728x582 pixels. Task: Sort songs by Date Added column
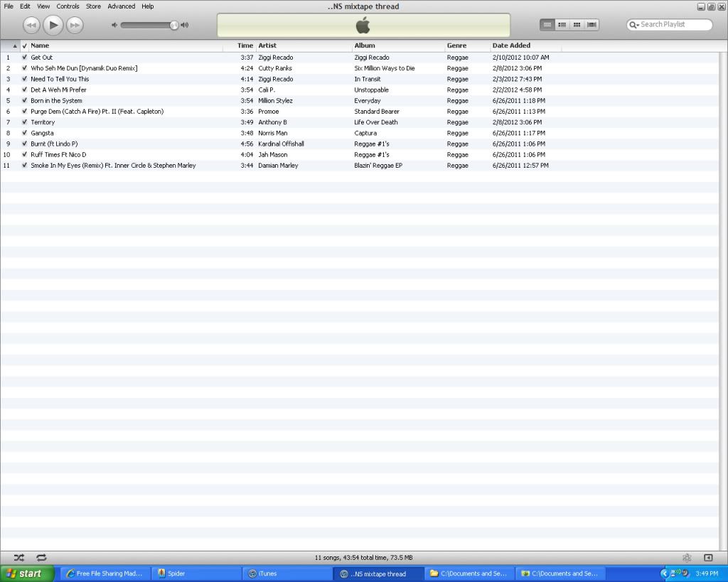click(x=511, y=45)
